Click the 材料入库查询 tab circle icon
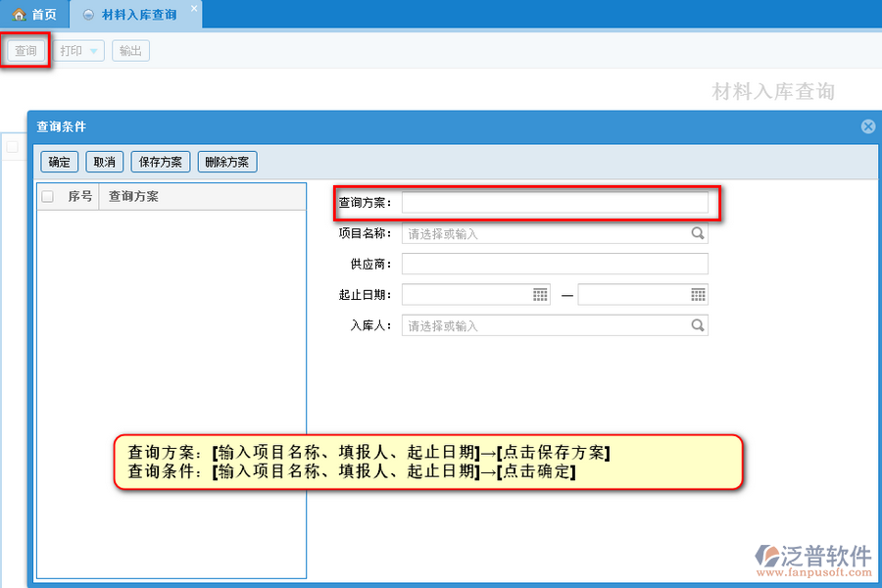 click(x=88, y=16)
